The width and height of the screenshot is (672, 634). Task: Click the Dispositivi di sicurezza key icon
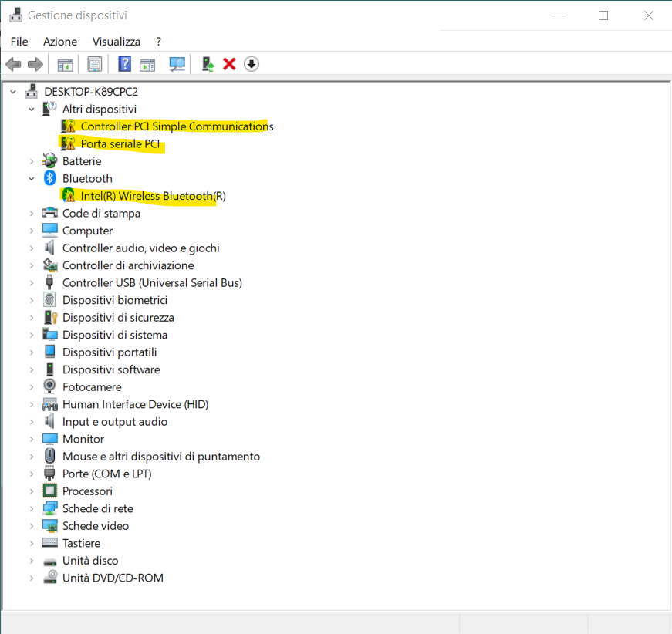tap(49, 317)
